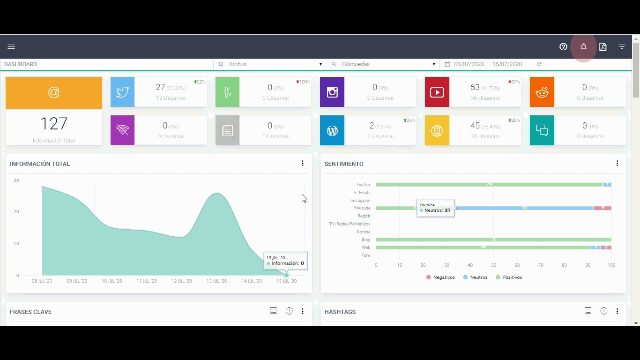Viewport: 640px width, 360px height.
Task: Expand the Búsquedas dropdown
Action: (384, 64)
